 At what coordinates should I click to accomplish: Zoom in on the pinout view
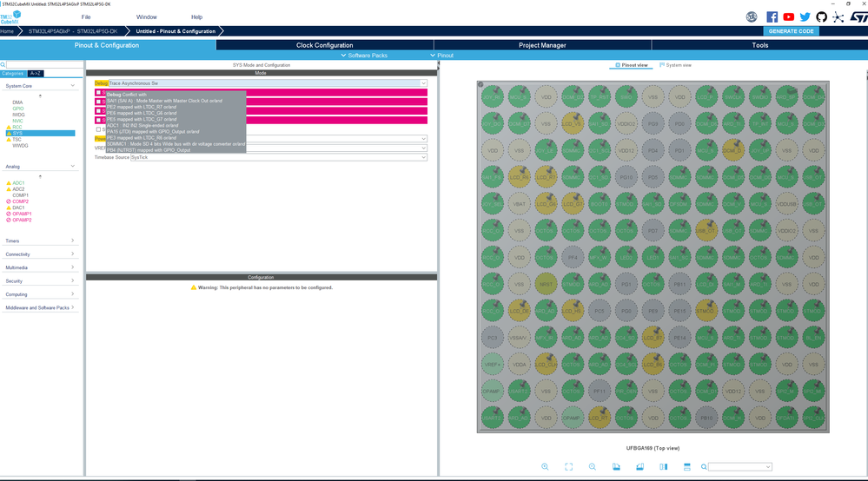[545, 466]
